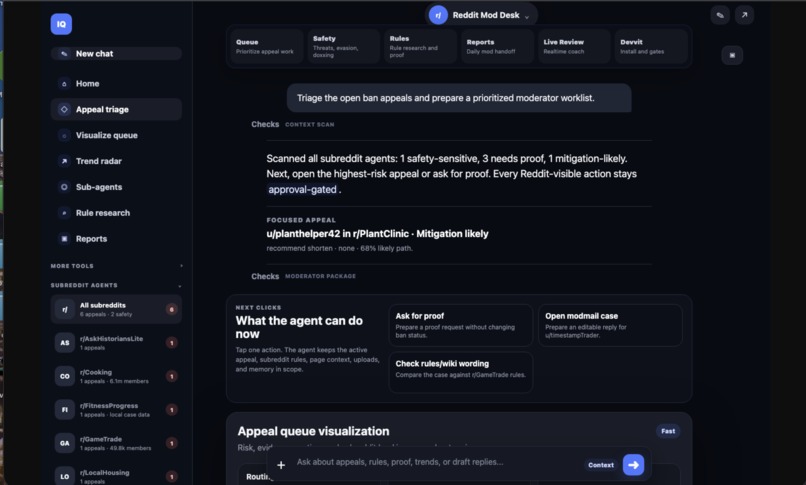Click the Appeal queue visualization heading
Screen dimensions: 806x485
313,431
